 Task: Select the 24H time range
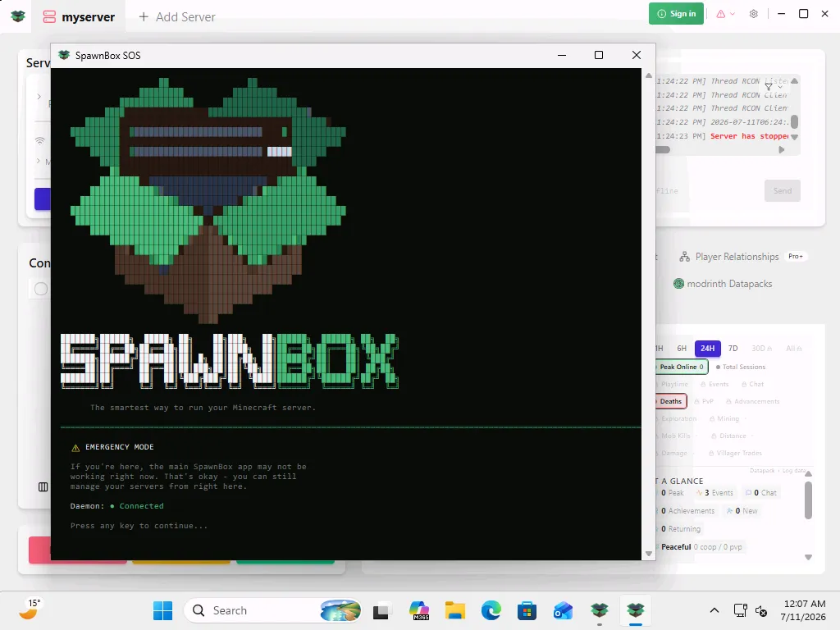click(x=708, y=348)
